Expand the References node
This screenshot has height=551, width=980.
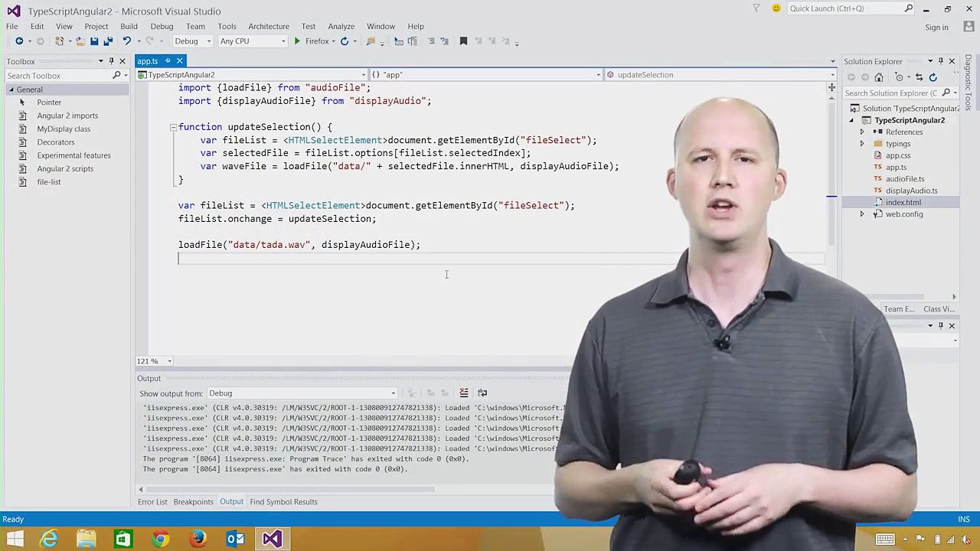[x=862, y=132]
